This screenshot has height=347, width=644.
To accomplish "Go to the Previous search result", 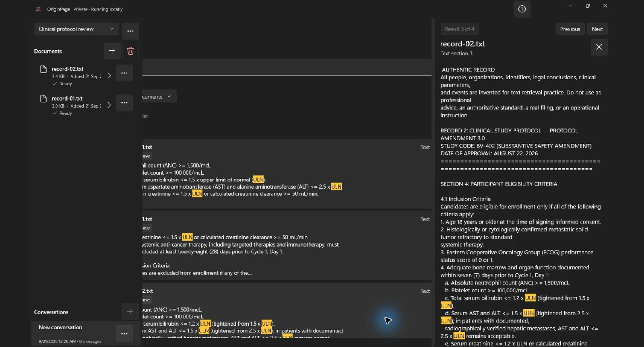I will 570,29.
